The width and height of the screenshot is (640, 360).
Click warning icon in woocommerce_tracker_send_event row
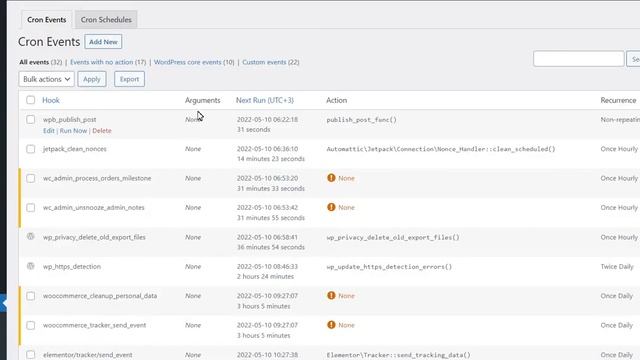[331, 325]
